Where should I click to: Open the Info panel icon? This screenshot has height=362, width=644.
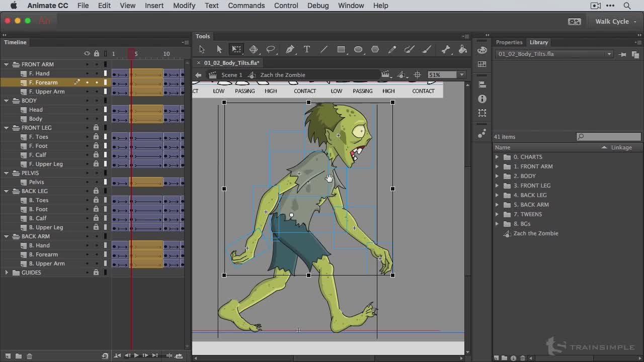482,99
